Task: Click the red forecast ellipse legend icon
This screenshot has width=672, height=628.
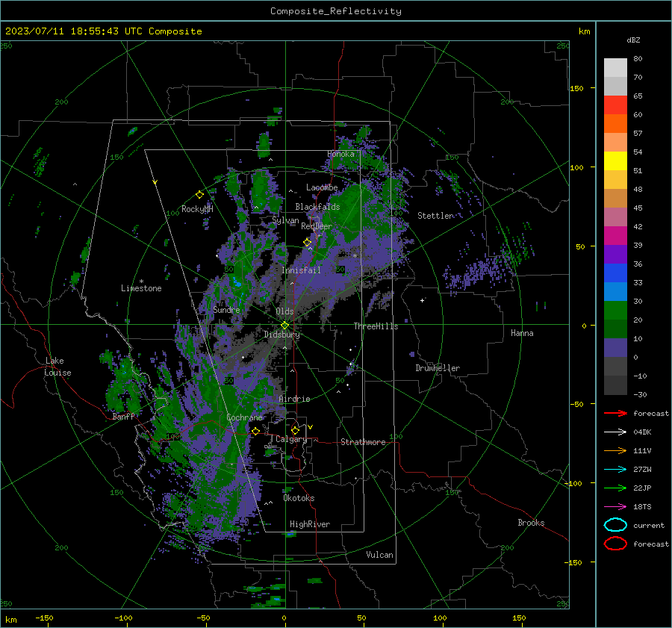Action: pos(615,544)
